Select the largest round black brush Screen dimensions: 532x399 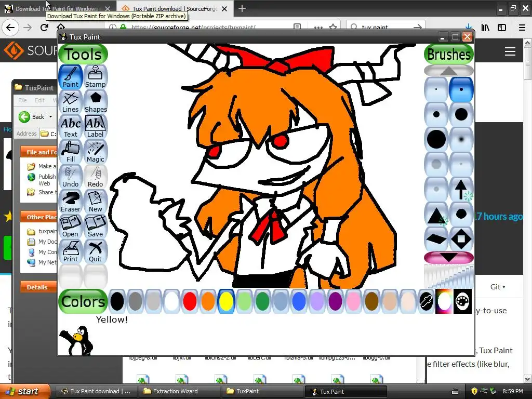pos(436,139)
